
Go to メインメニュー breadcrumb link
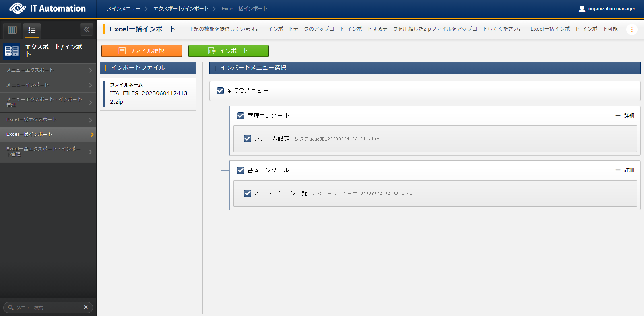123,9
